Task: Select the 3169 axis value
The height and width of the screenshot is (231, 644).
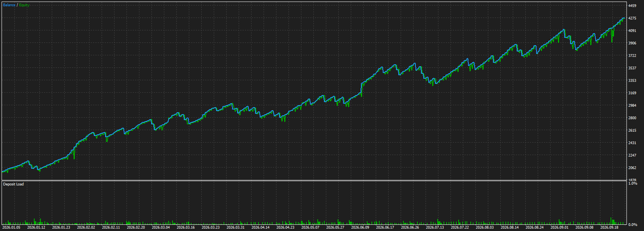Action: point(632,93)
